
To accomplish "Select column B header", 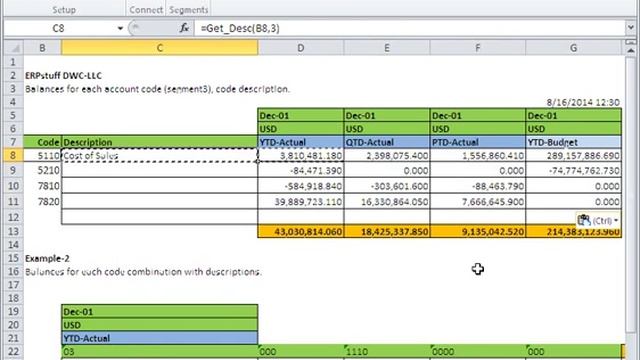I will [42, 48].
